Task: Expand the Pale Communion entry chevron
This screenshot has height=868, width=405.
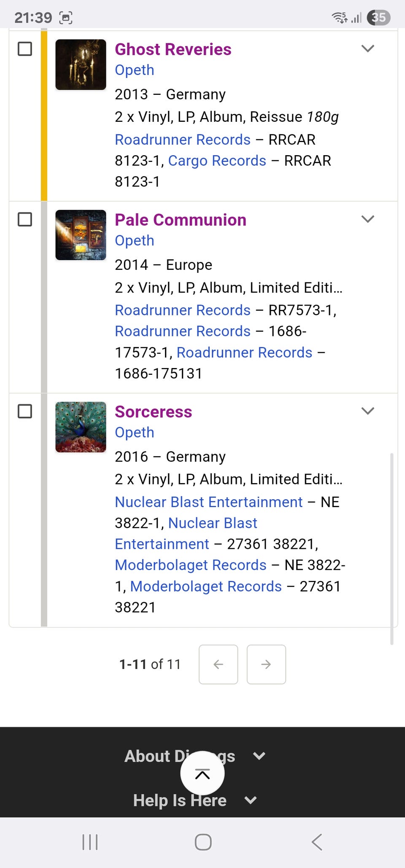Action: pos(368,219)
